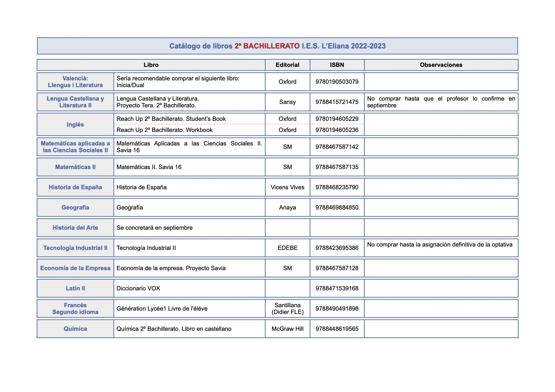Select the Reach Up Student's Book row
Viewport: 555px width, 392px height.
pyautogui.click(x=171, y=119)
